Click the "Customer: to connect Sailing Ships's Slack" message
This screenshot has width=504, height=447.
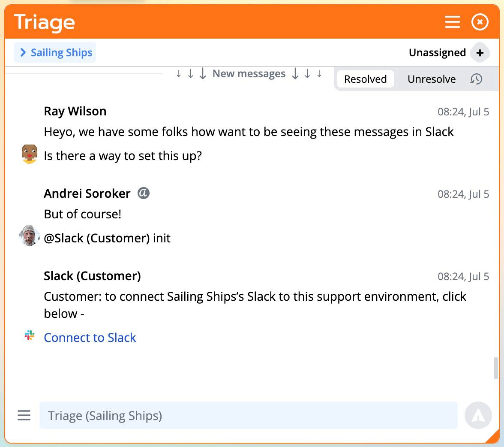pos(255,305)
